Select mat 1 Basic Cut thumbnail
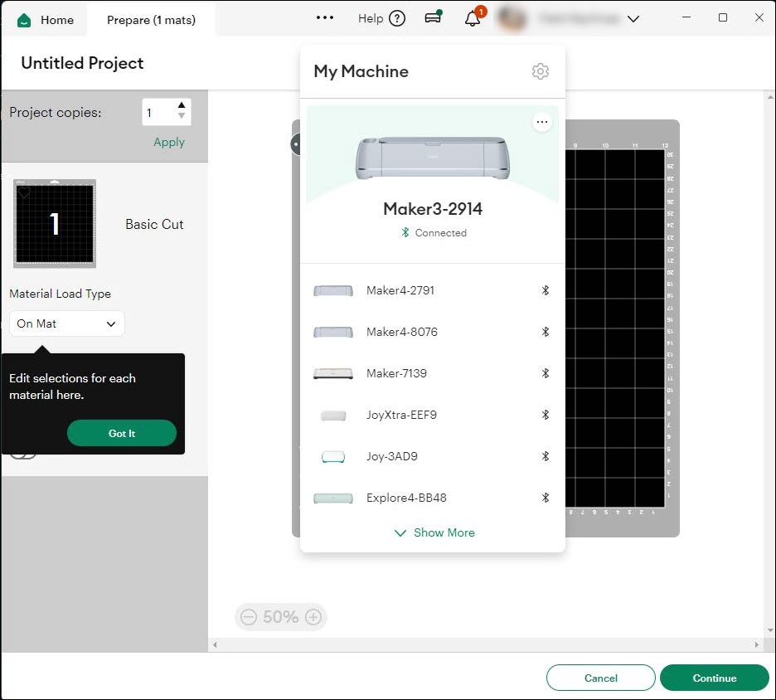The image size is (776, 700). coord(55,224)
